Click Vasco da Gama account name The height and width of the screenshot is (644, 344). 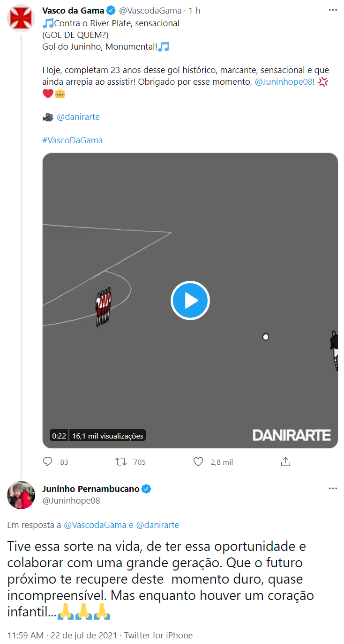tap(73, 10)
